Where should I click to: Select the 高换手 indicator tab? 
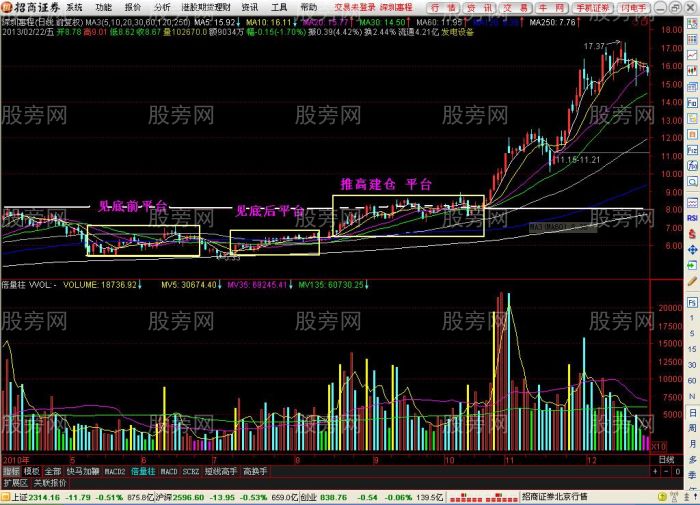point(255,472)
